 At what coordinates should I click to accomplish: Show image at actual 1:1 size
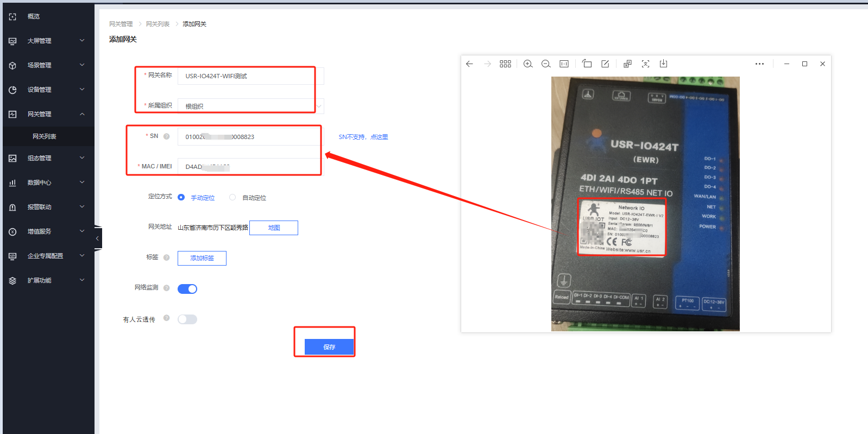[564, 64]
